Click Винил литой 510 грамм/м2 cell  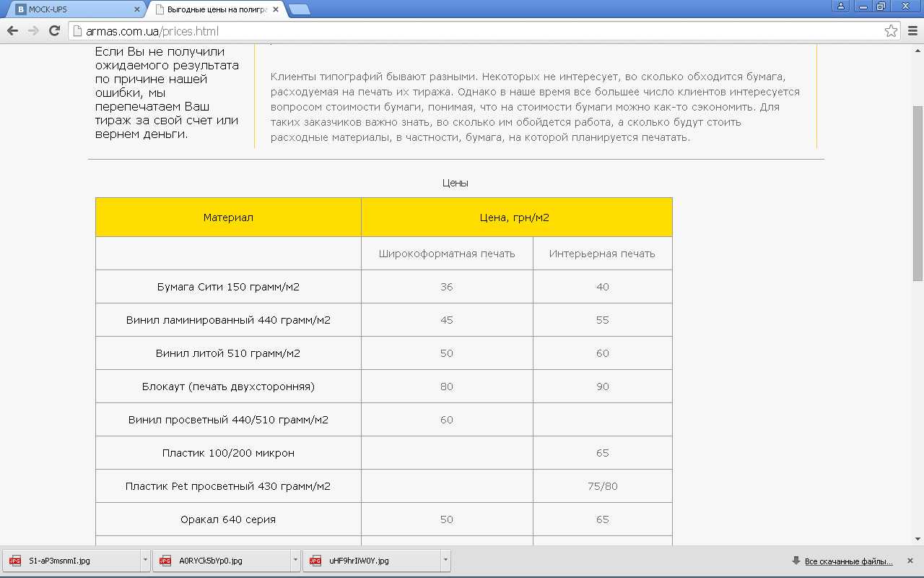[228, 353]
